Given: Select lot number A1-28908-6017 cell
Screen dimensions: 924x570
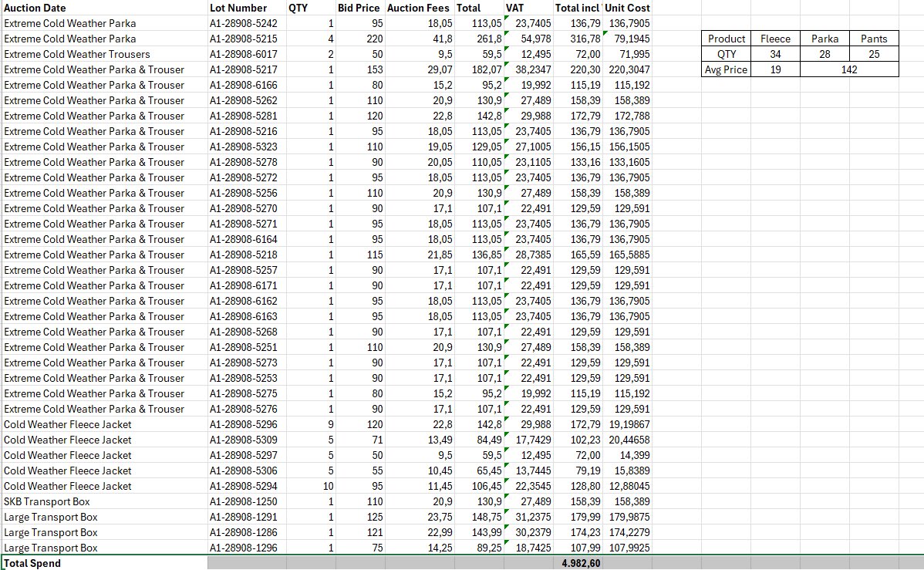Looking at the screenshot, I should click(247, 54).
